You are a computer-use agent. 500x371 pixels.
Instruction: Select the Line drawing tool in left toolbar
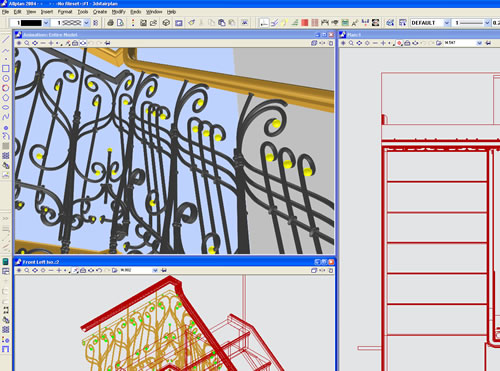pos(6,39)
